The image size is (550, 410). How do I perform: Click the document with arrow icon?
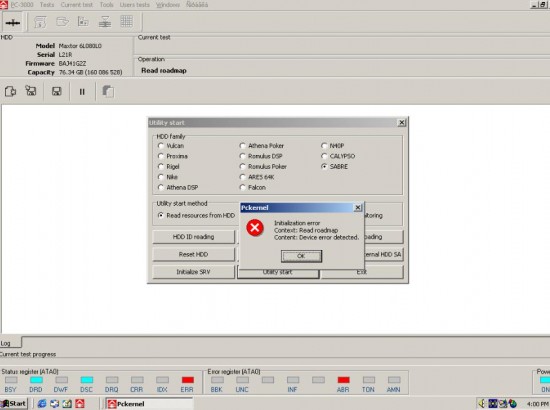point(11,92)
